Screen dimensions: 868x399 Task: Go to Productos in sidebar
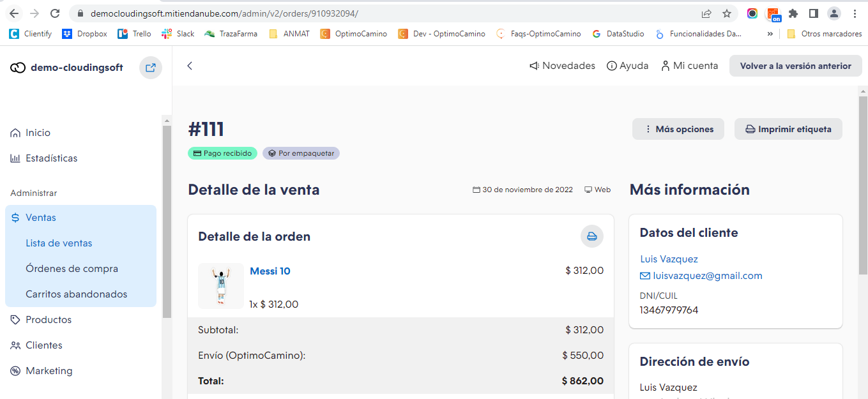pos(49,320)
